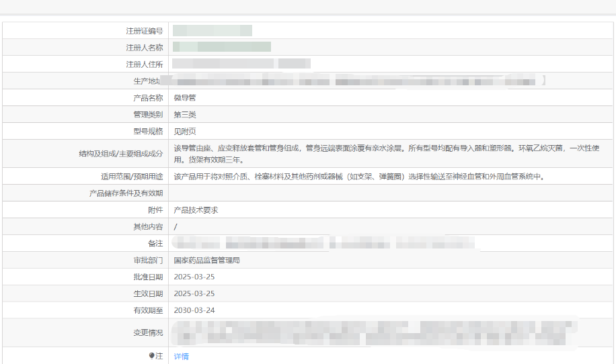Click the structure description starting 该导管由座
This screenshot has width=616, height=364.
click(387, 153)
